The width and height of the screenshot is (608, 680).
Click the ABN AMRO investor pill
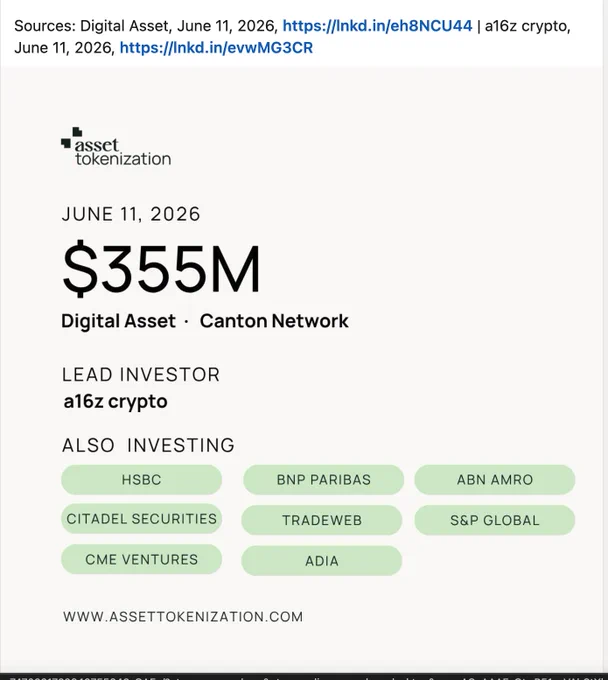coord(495,480)
